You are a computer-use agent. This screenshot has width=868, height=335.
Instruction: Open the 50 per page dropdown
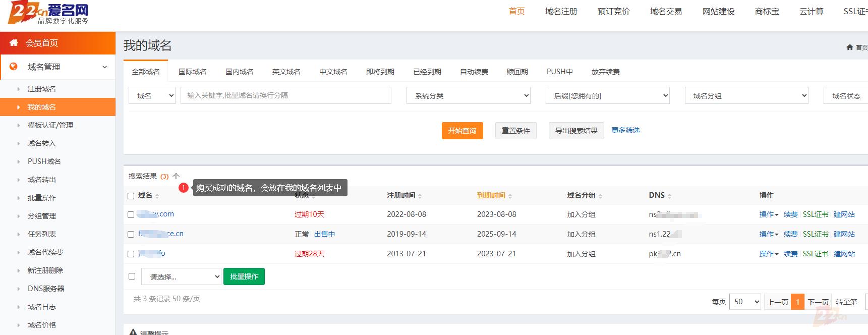(745, 302)
